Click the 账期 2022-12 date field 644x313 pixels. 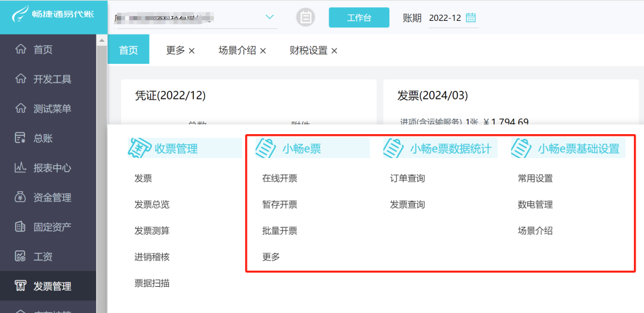click(x=453, y=18)
